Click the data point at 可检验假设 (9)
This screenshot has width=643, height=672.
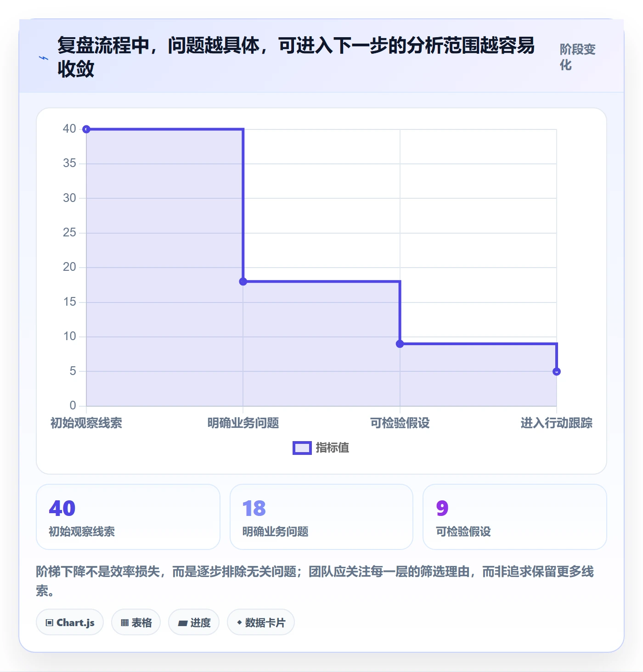pos(400,344)
